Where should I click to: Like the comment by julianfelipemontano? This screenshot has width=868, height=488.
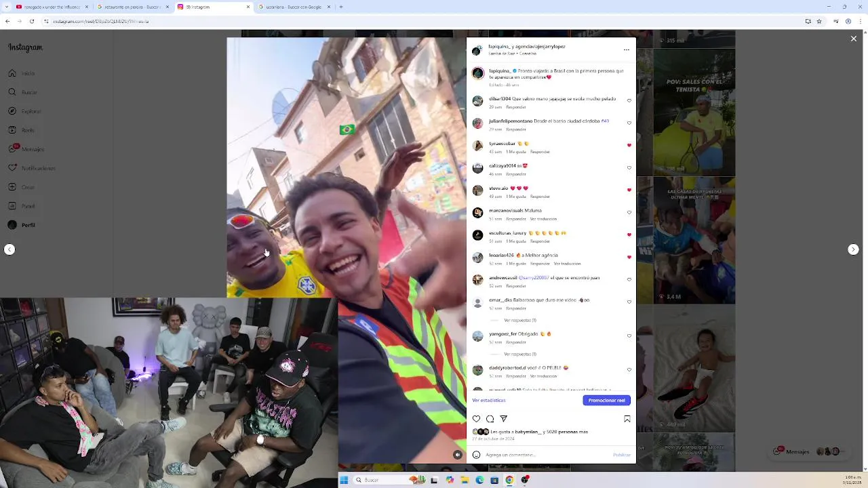629,123
